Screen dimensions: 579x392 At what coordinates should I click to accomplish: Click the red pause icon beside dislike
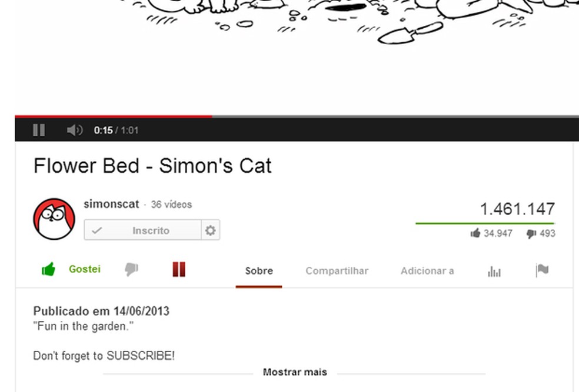[179, 269]
